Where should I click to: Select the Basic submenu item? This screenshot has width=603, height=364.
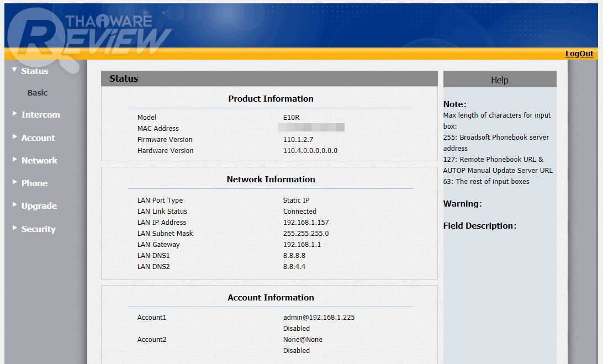tap(38, 93)
